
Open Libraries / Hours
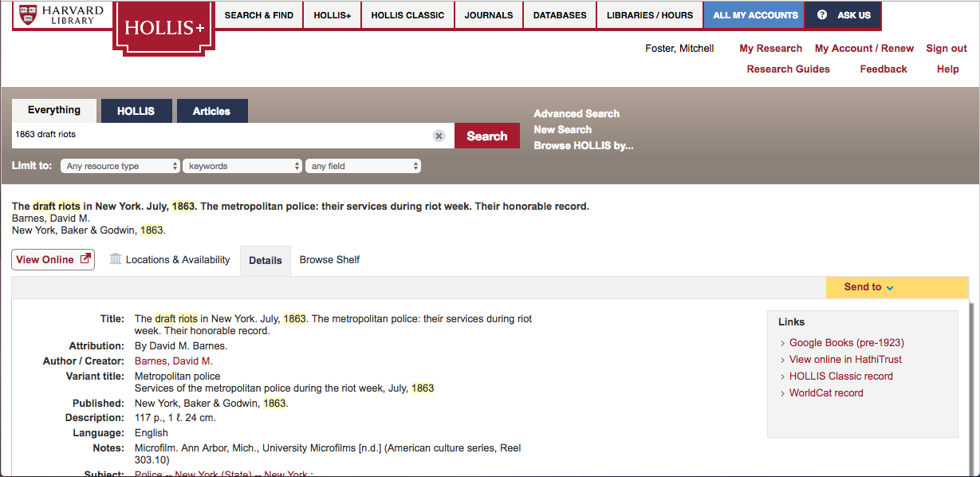point(650,15)
